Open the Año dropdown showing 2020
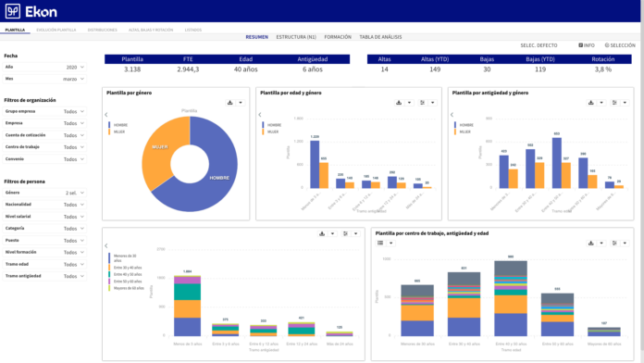Viewport: 644px width, 363px height. click(44, 67)
